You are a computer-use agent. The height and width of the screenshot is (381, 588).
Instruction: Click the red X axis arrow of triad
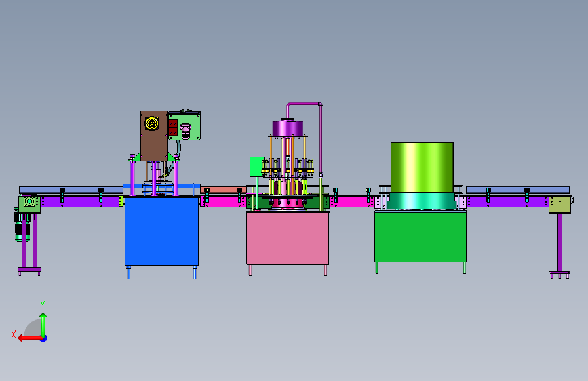[29, 338]
